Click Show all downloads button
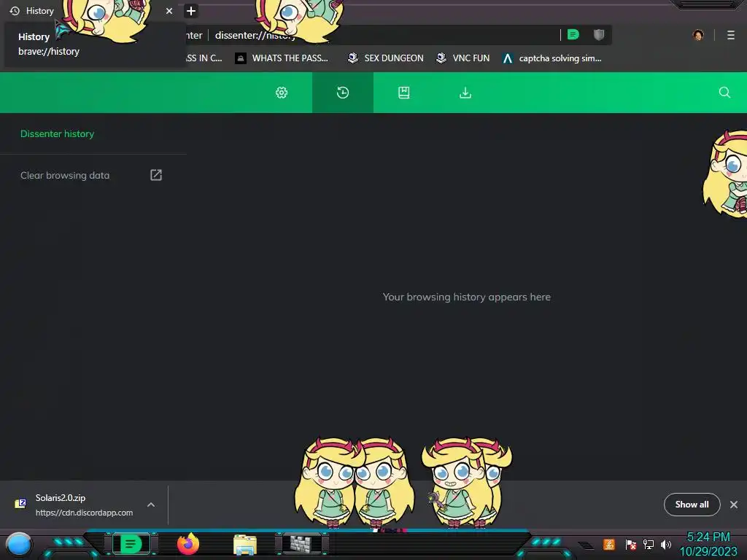The image size is (747, 560). (692, 505)
